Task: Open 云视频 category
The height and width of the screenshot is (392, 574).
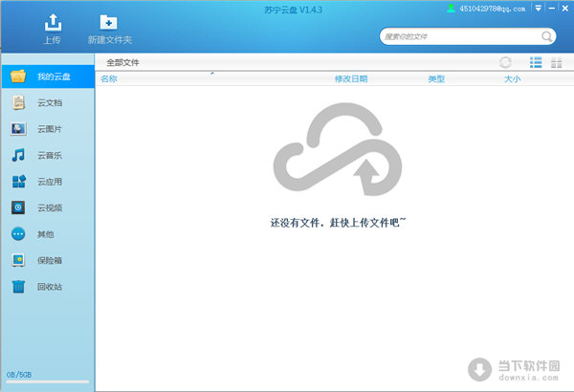Action: coord(48,207)
